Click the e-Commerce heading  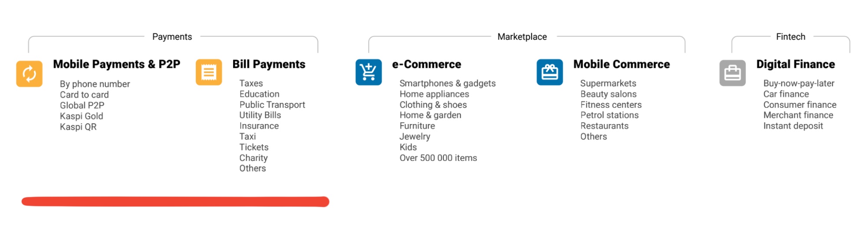pyautogui.click(x=427, y=64)
